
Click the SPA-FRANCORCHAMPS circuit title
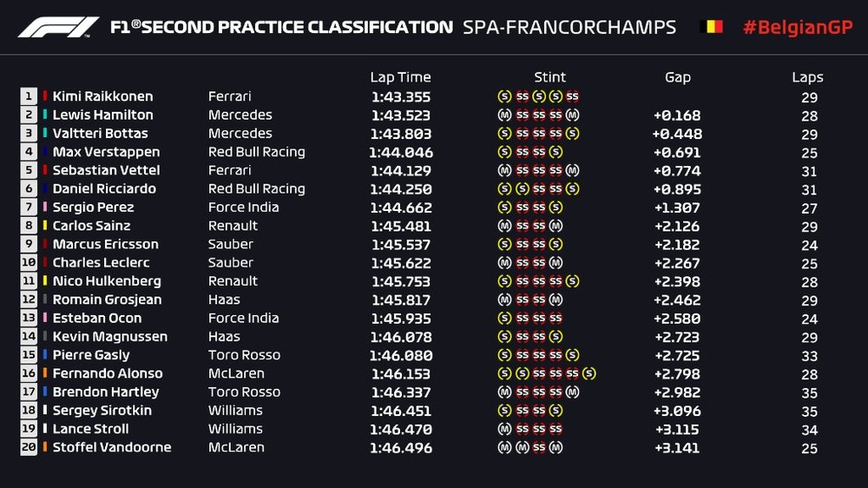(569, 27)
